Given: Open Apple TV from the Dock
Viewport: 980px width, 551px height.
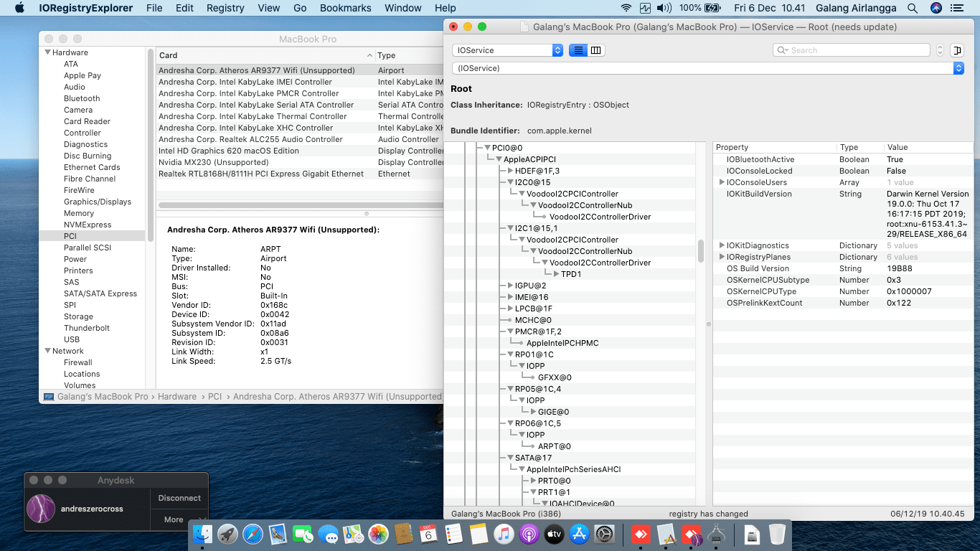Looking at the screenshot, I should click(x=554, y=534).
